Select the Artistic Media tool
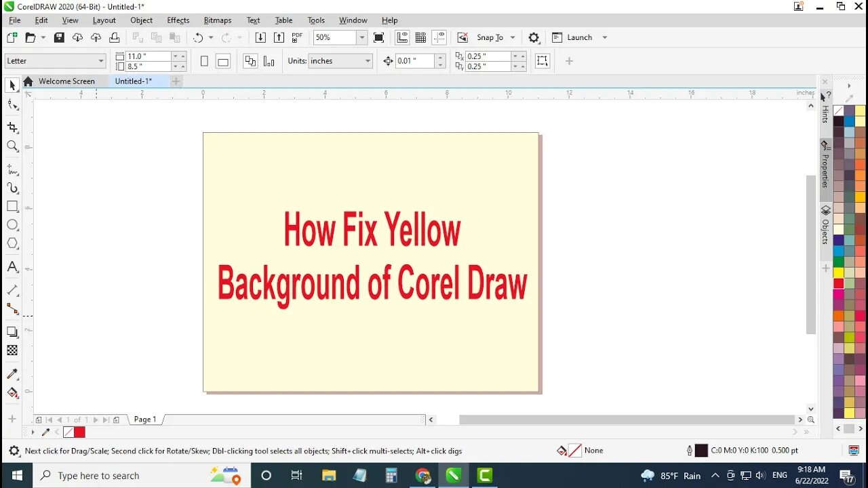 coord(12,188)
